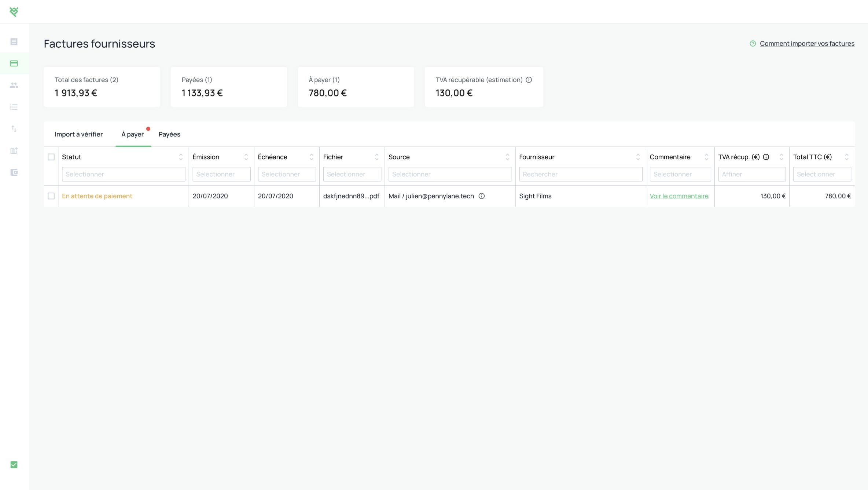The height and width of the screenshot is (490, 868).
Task: Open the Statut filter select field
Action: tap(124, 174)
